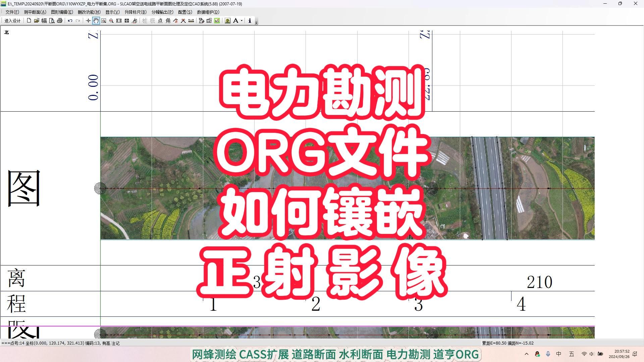Show hidden system tray icons
The height and width of the screenshot is (362, 644).
tap(526, 354)
